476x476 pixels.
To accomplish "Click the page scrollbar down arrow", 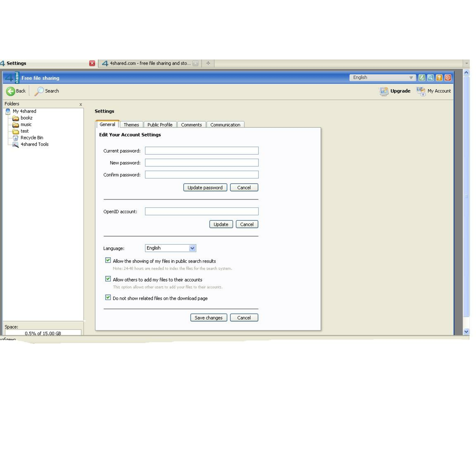I will point(466,331).
